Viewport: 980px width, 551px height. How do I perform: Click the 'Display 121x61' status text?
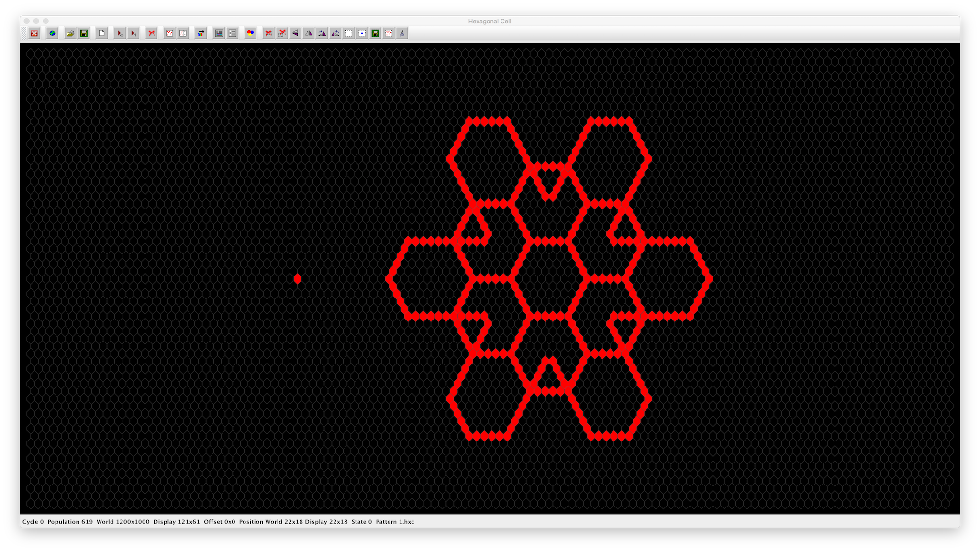177,522
